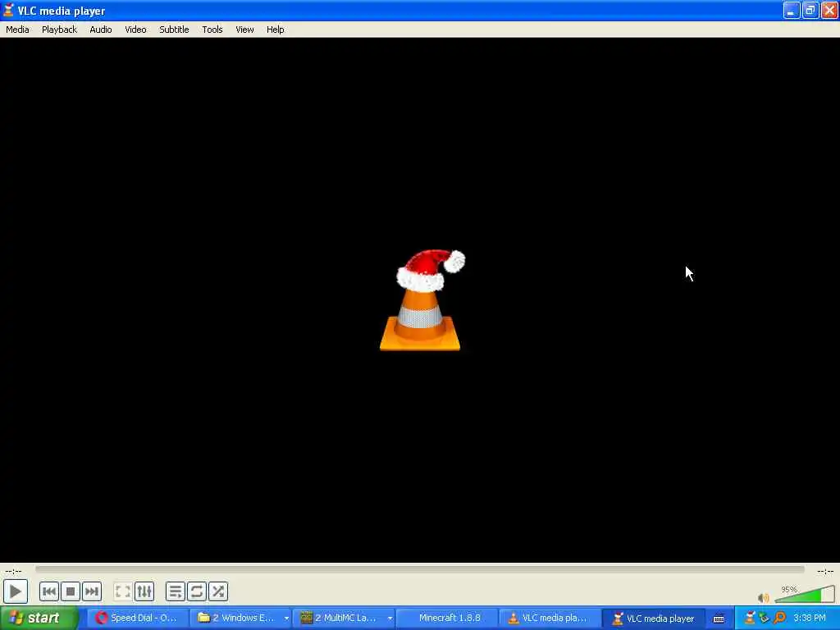Switch to the first VLC media player taskbar button

[550, 619]
